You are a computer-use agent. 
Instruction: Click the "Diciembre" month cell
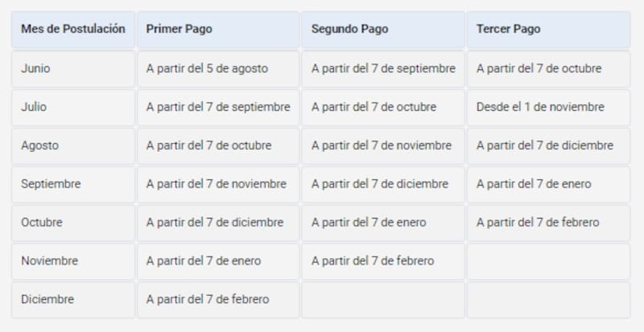[x=47, y=300]
